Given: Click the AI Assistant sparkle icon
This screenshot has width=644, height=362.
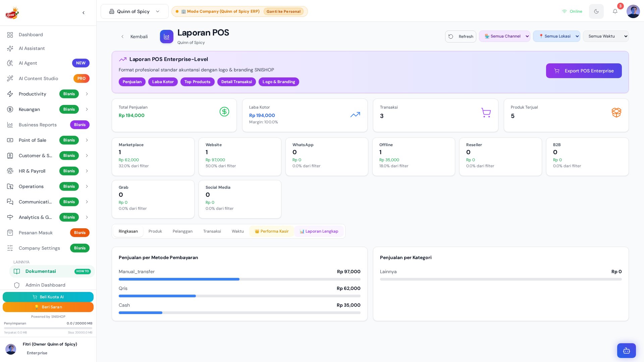Looking at the screenshot, I should pyautogui.click(x=10, y=49).
